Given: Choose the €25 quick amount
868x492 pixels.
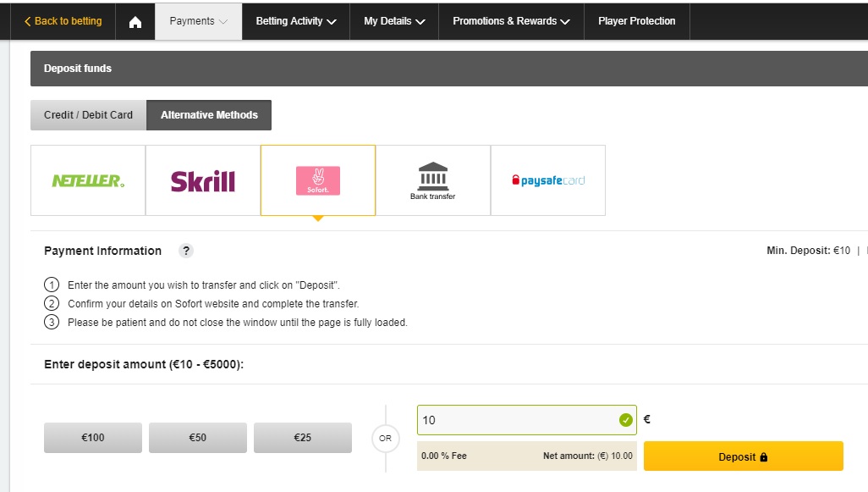Looking at the screenshot, I should coord(302,438).
